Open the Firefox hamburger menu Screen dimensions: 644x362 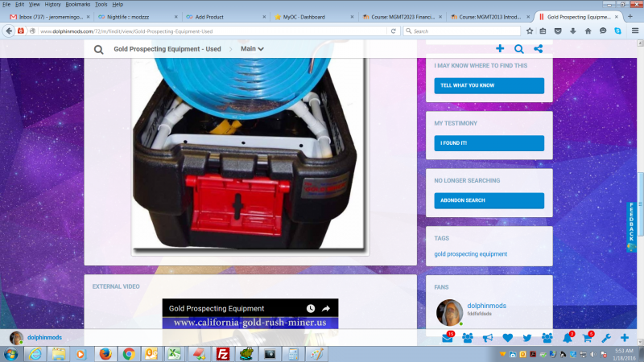pyautogui.click(x=635, y=31)
